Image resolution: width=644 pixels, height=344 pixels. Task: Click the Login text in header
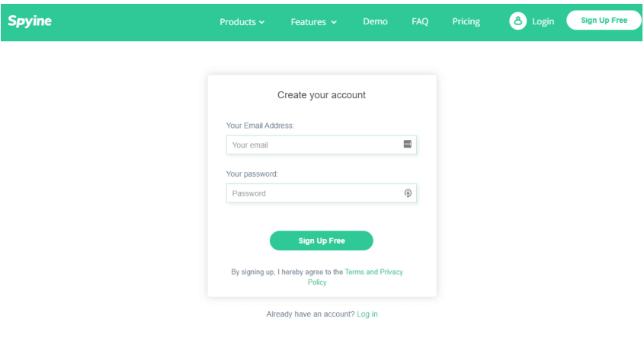click(543, 21)
